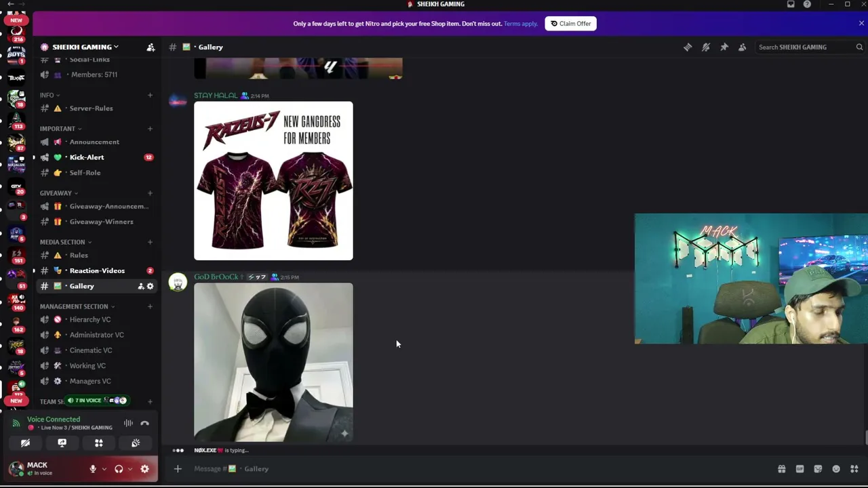
Task: Start sharing your screen
Action: tap(62, 443)
